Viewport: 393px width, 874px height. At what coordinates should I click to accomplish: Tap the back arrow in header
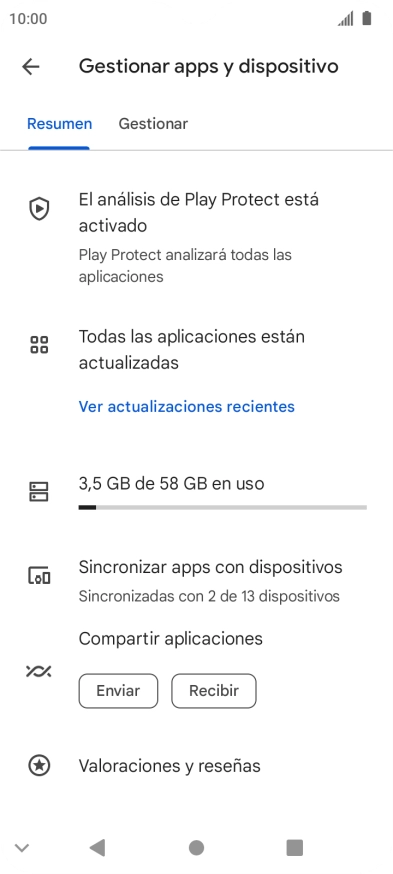[31, 67]
